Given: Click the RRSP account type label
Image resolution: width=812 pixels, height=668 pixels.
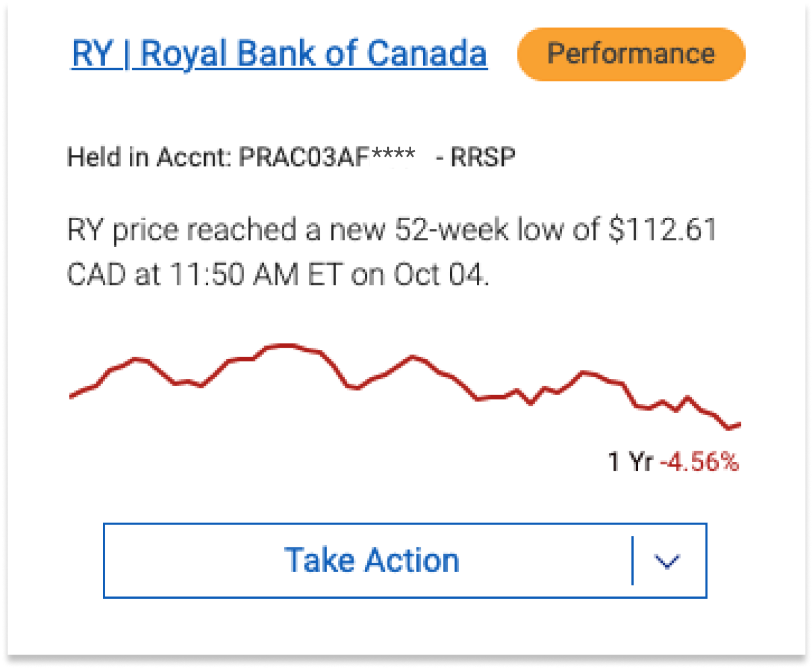Looking at the screenshot, I should (483, 157).
